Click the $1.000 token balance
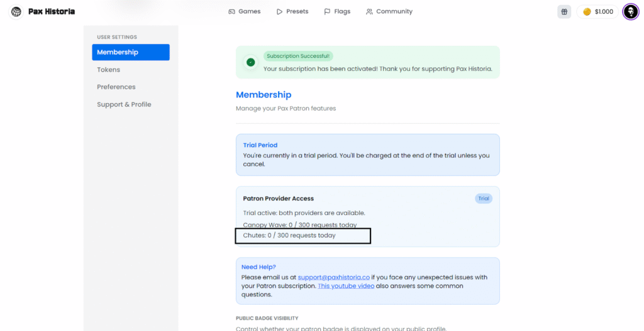Screen dimensions: 644x331 click(604, 11)
